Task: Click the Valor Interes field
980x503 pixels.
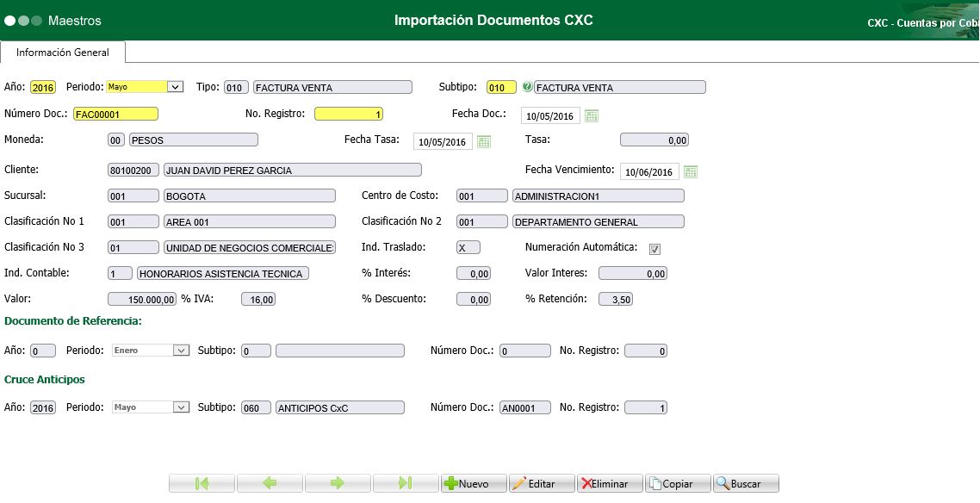Action: [x=632, y=274]
